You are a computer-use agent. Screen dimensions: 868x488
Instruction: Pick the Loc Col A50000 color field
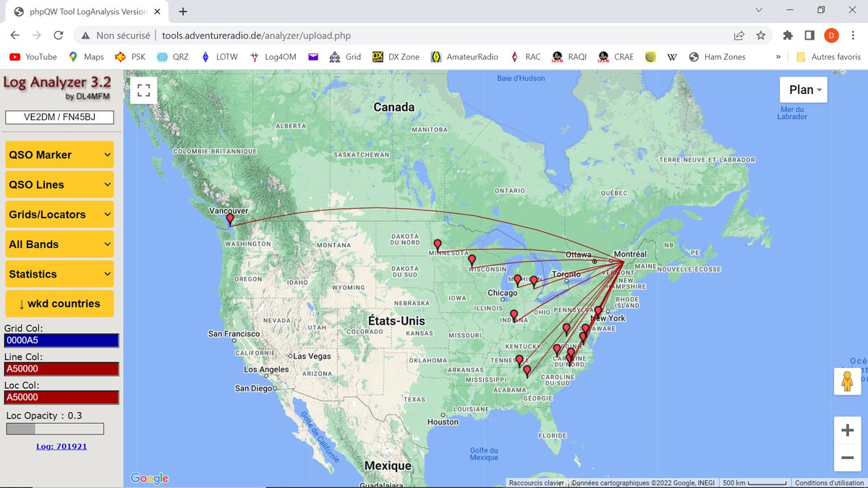click(x=61, y=397)
